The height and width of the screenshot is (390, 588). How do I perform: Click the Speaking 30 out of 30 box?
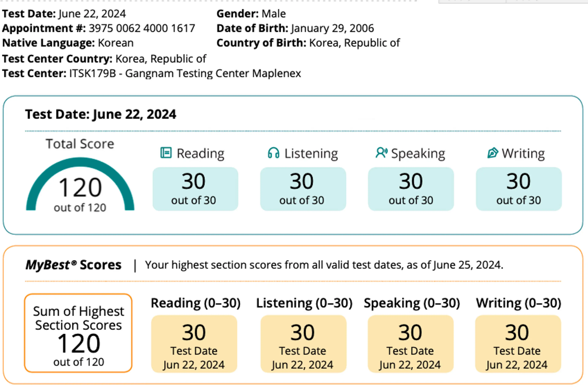point(411,189)
